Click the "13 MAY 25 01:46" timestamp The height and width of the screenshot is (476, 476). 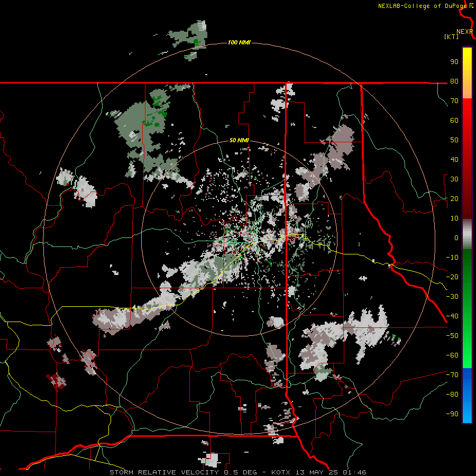(331, 472)
